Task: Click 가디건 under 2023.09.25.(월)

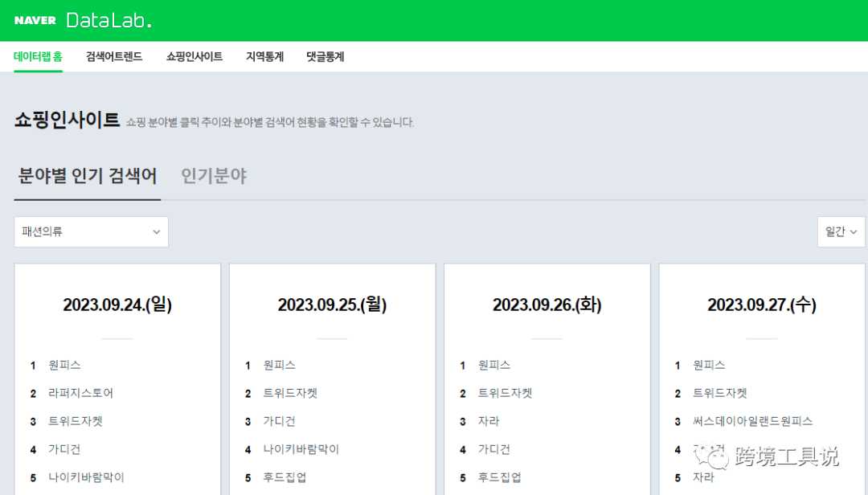Action: tap(279, 421)
